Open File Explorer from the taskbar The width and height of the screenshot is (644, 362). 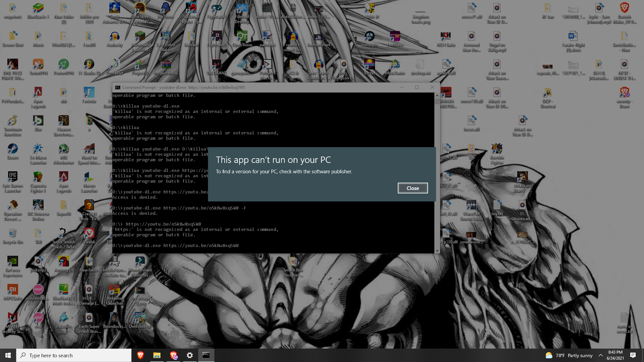(x=157, y=355)
